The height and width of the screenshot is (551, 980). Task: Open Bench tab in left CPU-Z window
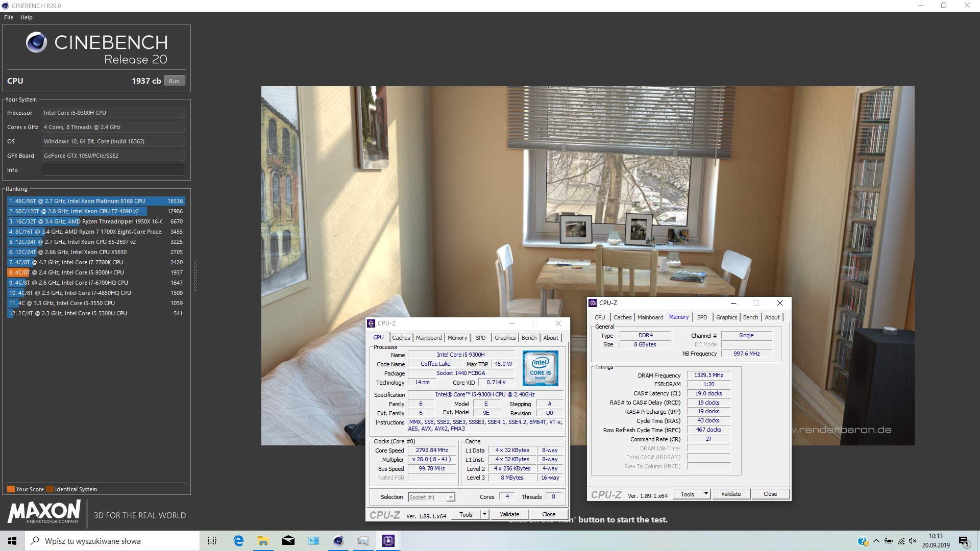point(529,338)
